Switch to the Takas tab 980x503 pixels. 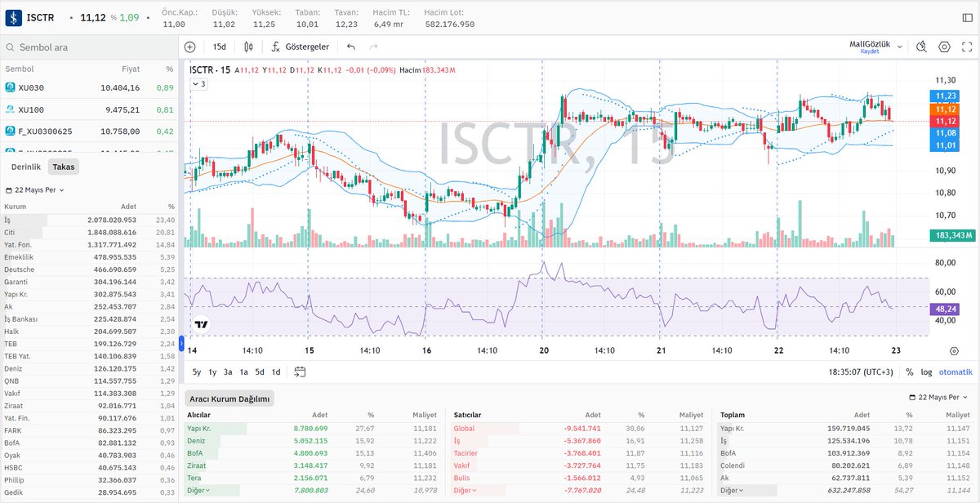63,167
